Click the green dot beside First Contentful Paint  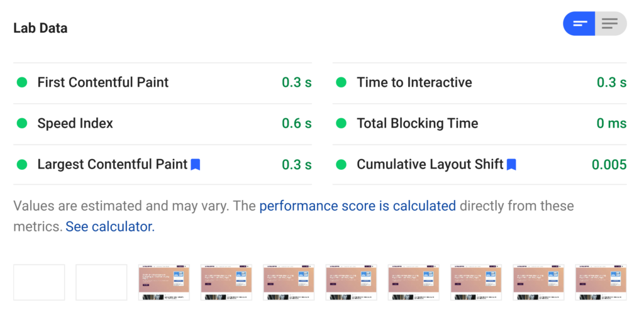[22, 82]
